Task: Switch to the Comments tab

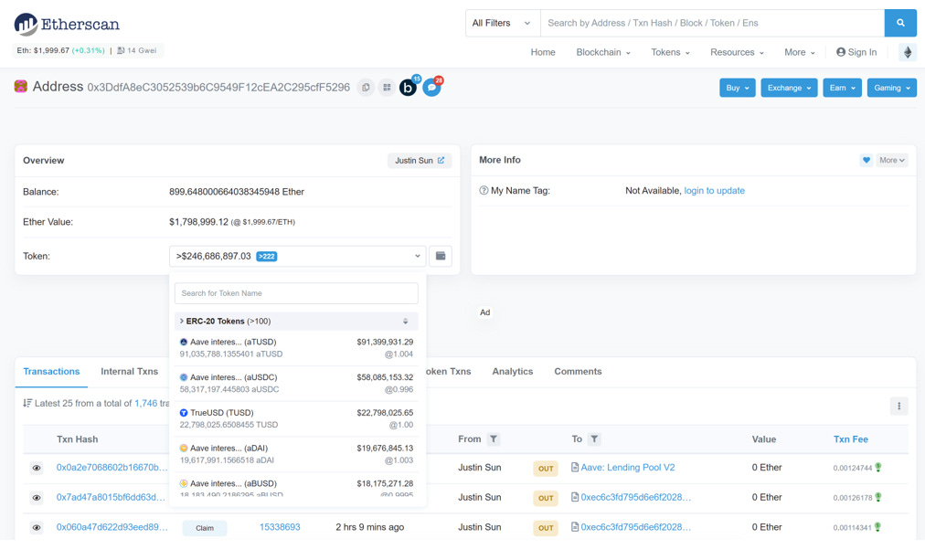Action: [x=578, y=372]
